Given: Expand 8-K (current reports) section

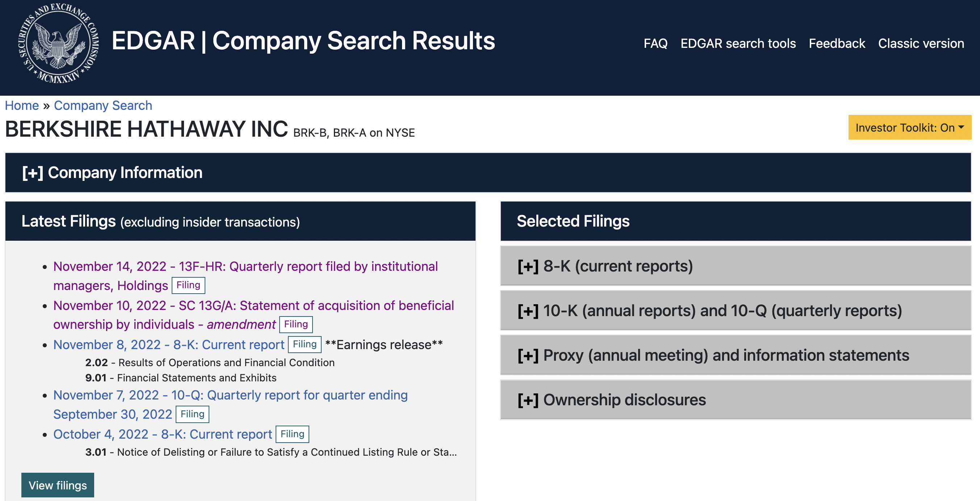Looking at the screenshot, I should coord(605,266).
